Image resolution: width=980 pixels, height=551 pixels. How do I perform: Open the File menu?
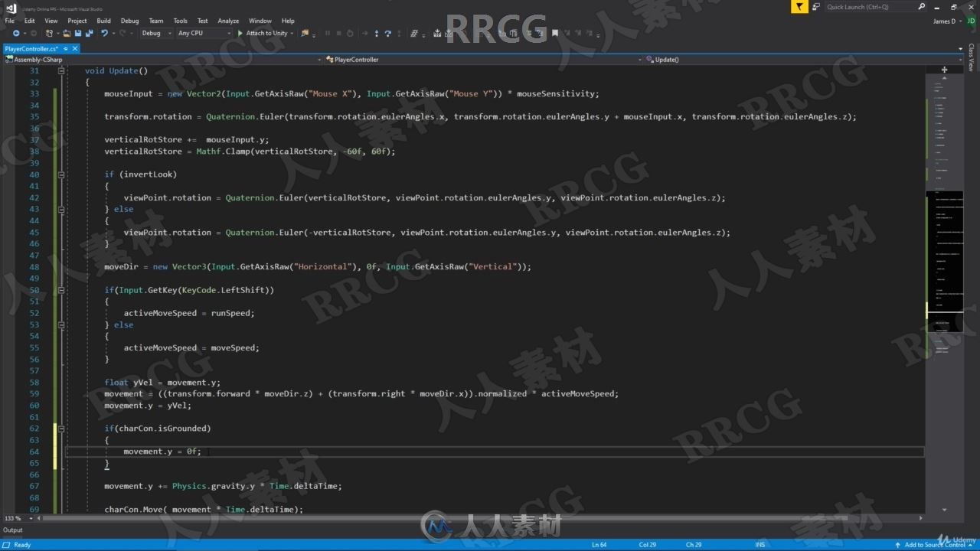click(x=9, y=21)
